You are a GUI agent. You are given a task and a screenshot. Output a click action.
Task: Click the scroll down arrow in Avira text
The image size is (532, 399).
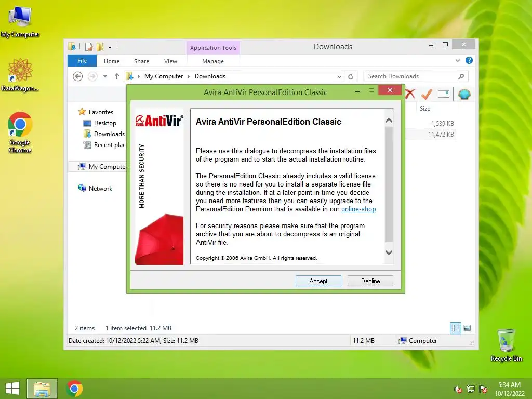(389, 253)
